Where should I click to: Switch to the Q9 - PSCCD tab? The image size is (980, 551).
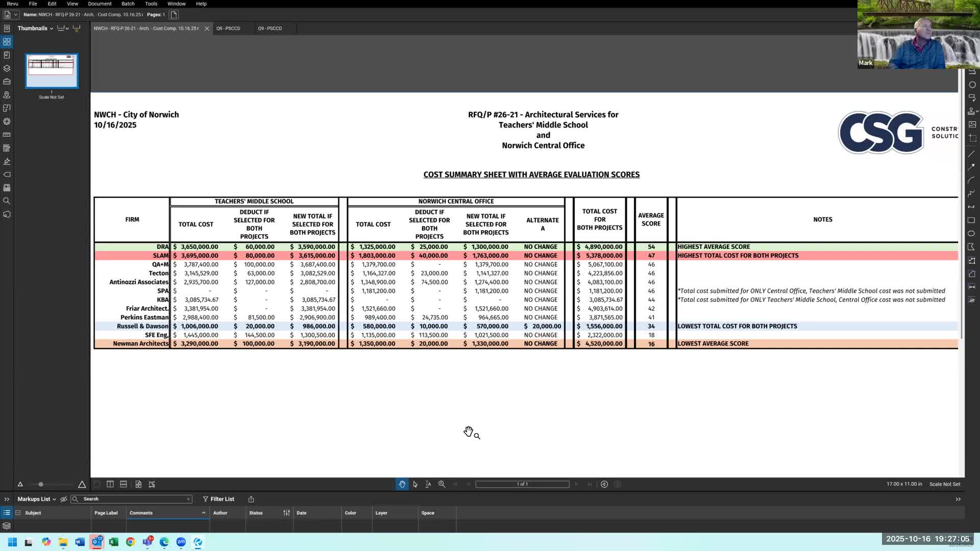coord(228,29)
